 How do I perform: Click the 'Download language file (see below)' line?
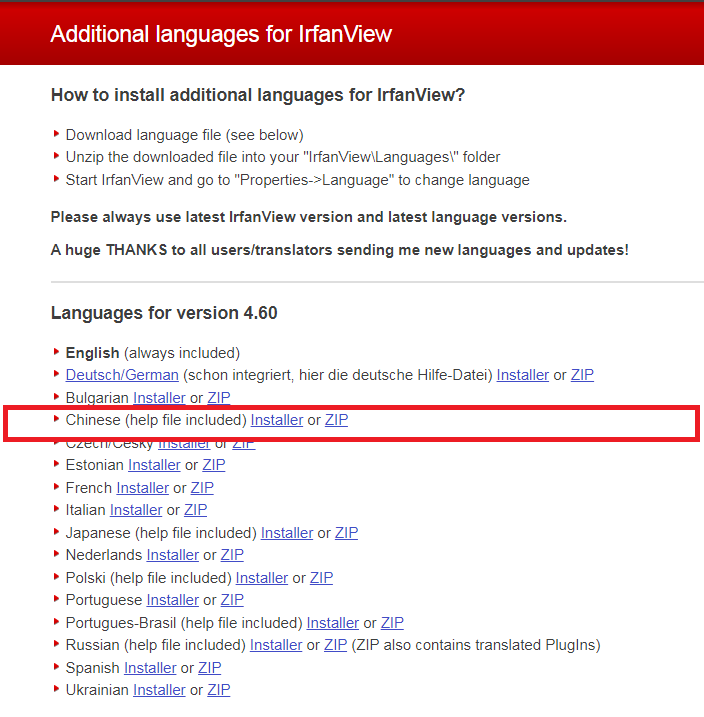(x=185, y=135)
